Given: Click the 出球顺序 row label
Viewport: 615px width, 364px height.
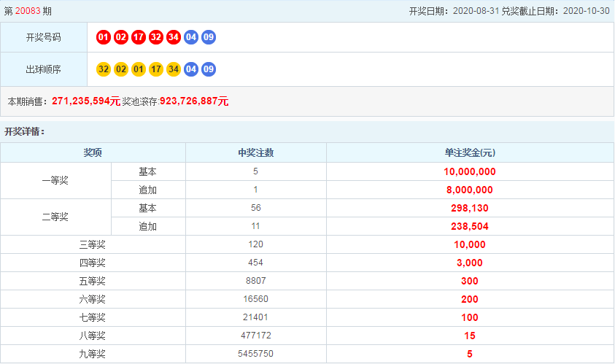Looking at the screenshot, I should (44, 69).
